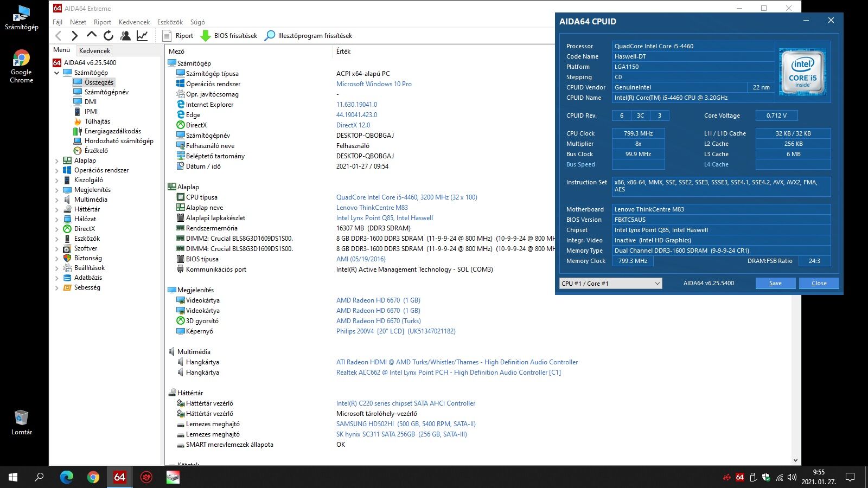Screen dimensions: 868x488
Task: Launch Microsoft Edge from the taskbar
Action: coord(67,477)
